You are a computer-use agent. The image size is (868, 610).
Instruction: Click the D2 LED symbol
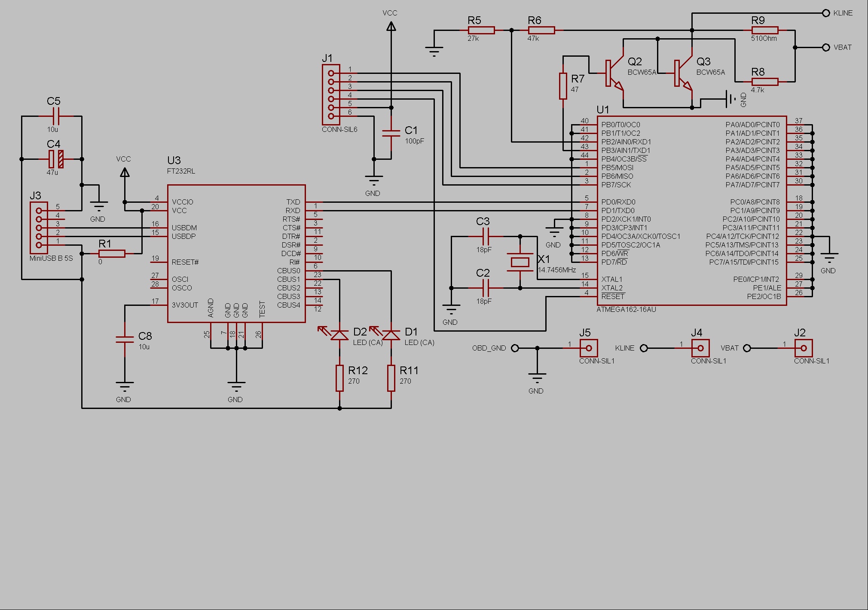[339, 335]
